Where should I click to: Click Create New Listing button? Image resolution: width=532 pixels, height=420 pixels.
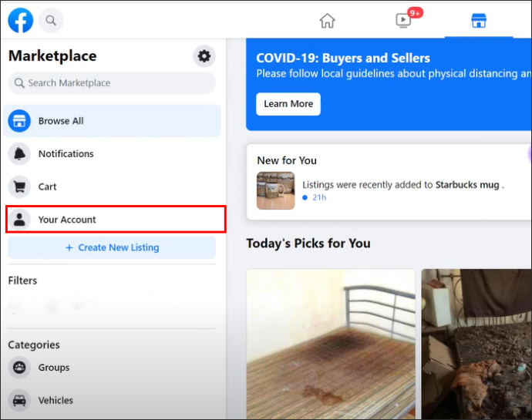[112, 247]
